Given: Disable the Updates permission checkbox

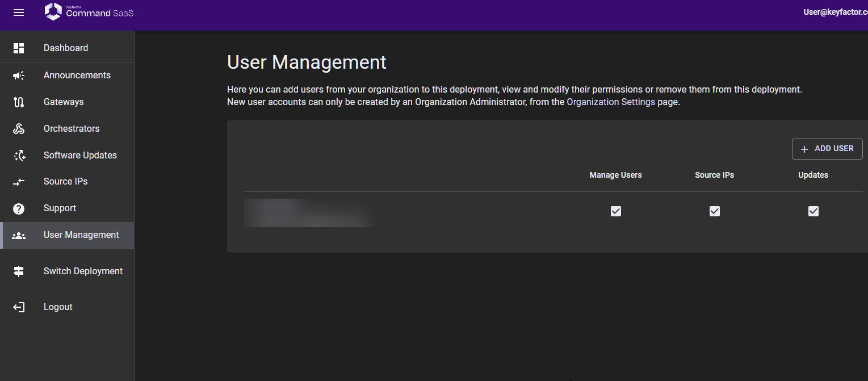Looking at the screenshot, I should tap(813, 211).
